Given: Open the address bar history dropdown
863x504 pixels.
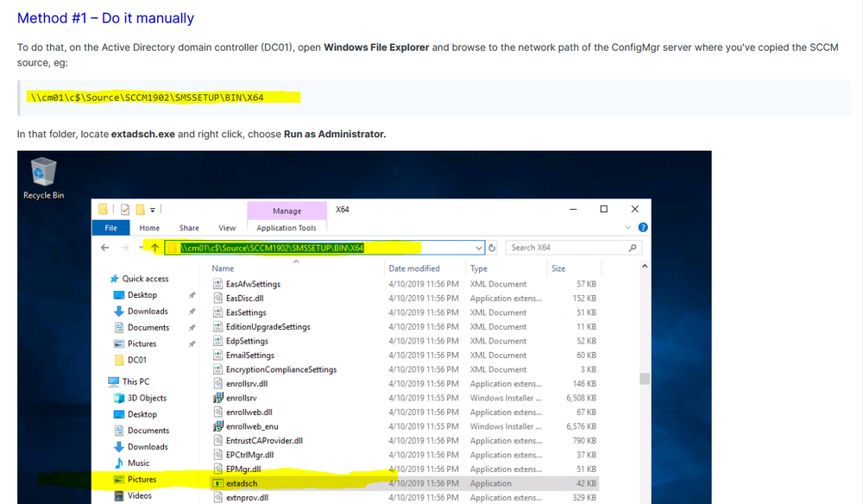Looking at the screenshot, I should tap(479, 249).
